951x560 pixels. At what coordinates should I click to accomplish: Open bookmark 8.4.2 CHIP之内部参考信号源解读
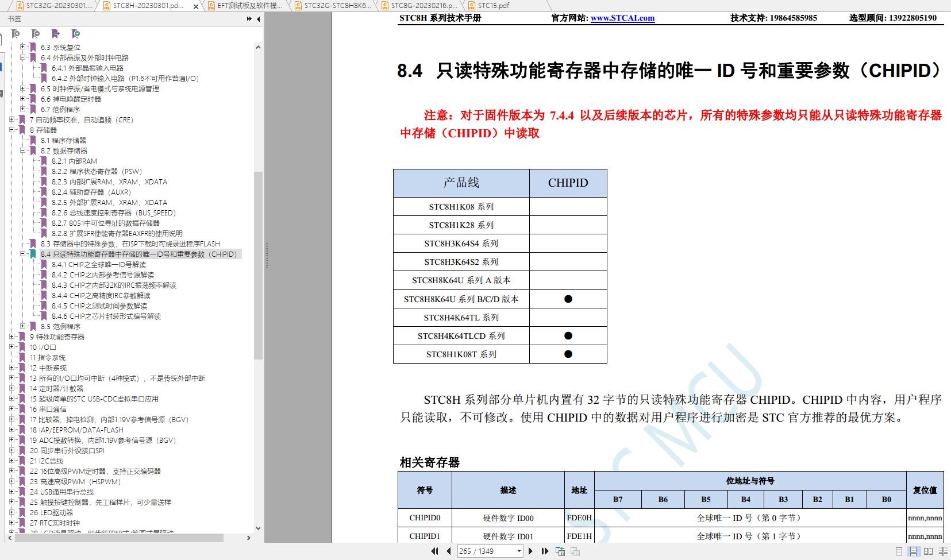pyautogui.click(x=103, y=275)
